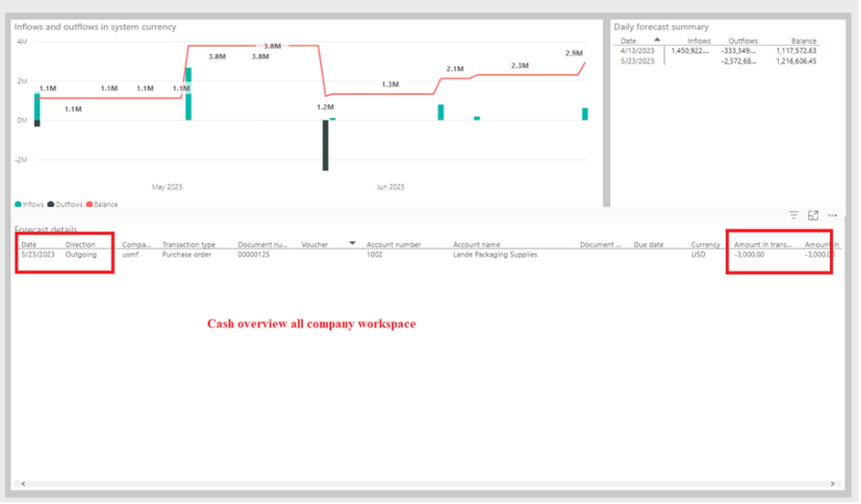Sort by the Voucher column header
Screen dimensions: 861x504
[x=315, y=244]
